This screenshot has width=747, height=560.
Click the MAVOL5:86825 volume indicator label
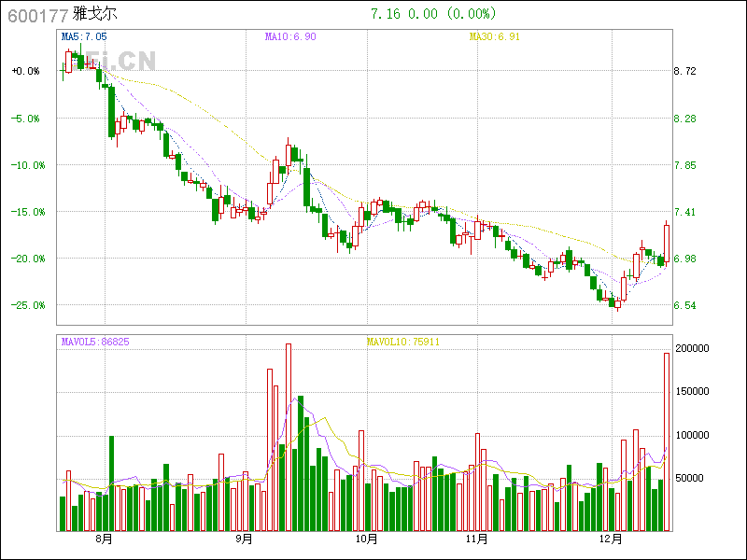(95, 342)
